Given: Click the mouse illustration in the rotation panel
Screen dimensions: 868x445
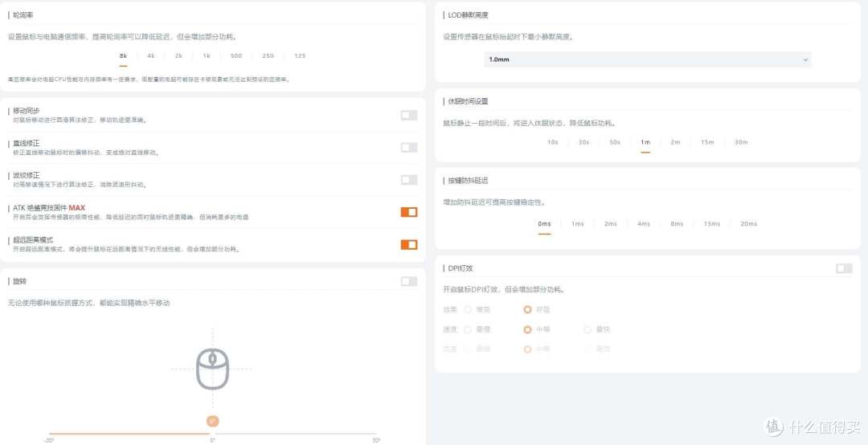Looking at the screenshot, I should pyautogui.click(x=212, y=369).
